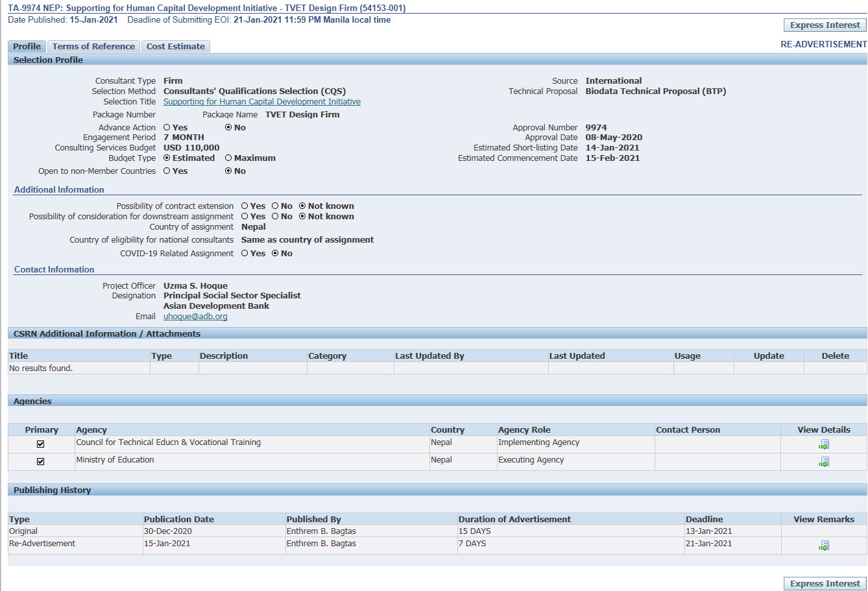Choose Yes for downstream assignment consideration
This screenshot has width=868, height=591.
[245, 217]
